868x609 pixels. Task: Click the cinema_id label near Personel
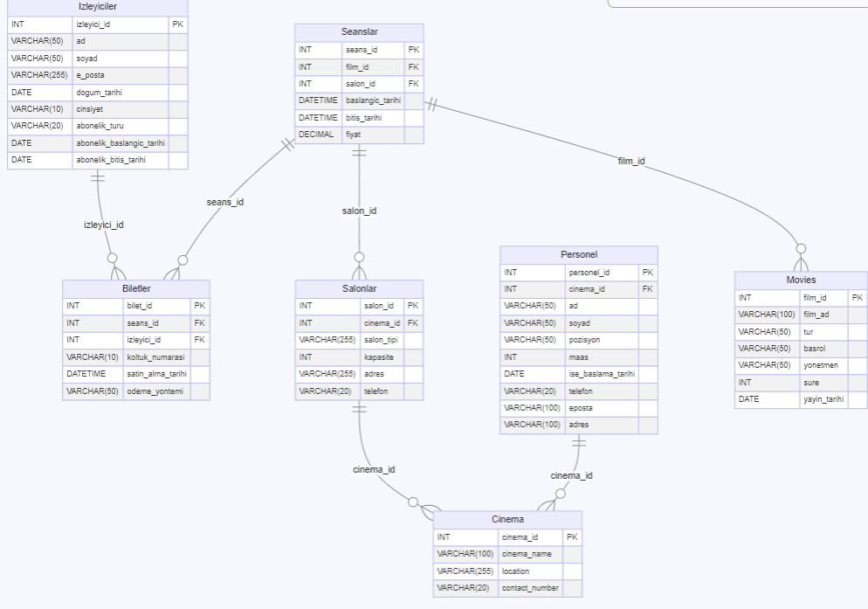click(572, 475)
